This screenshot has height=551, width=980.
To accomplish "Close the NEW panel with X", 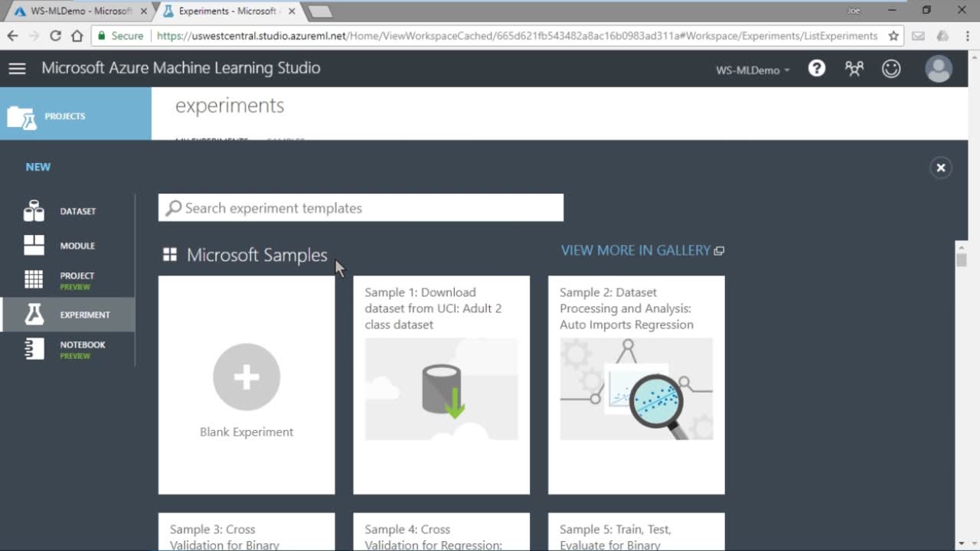I will 940,168.
